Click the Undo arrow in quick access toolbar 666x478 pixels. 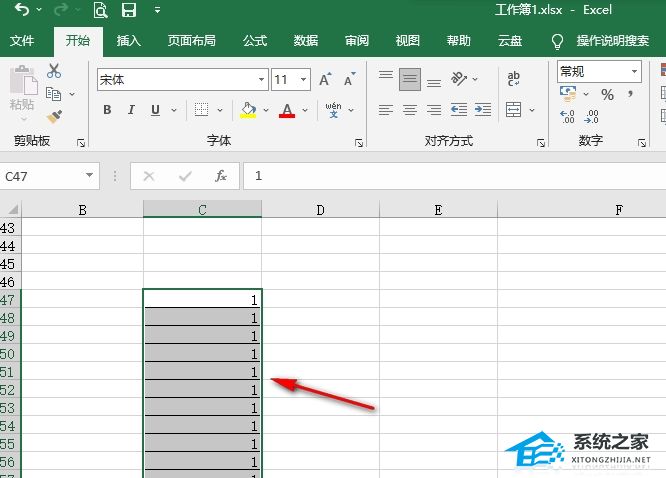pos(22,10)
